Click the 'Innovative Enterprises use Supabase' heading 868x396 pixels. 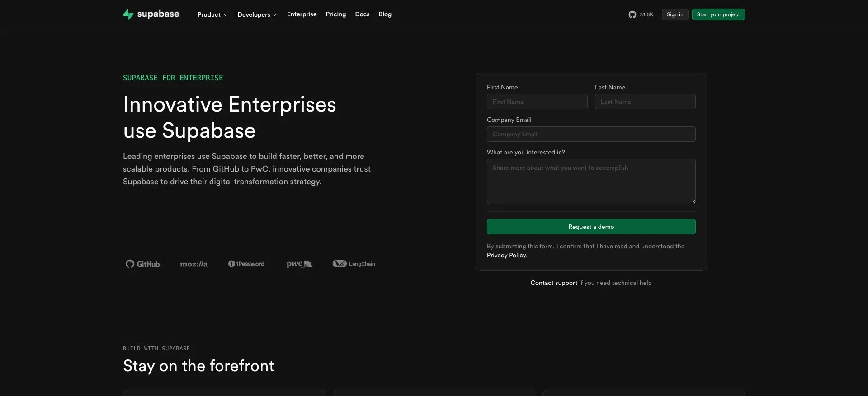click(230, 117)
